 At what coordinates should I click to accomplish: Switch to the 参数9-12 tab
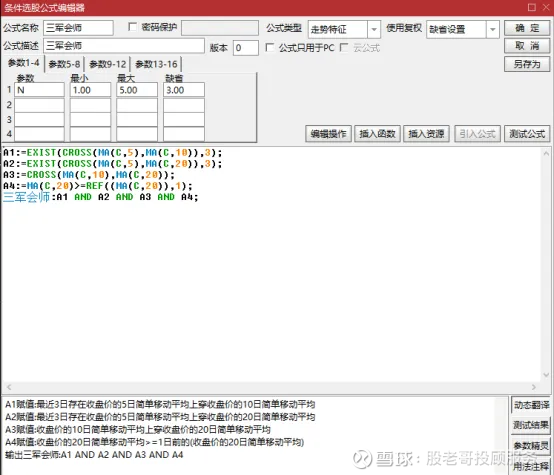pos(107,64)
